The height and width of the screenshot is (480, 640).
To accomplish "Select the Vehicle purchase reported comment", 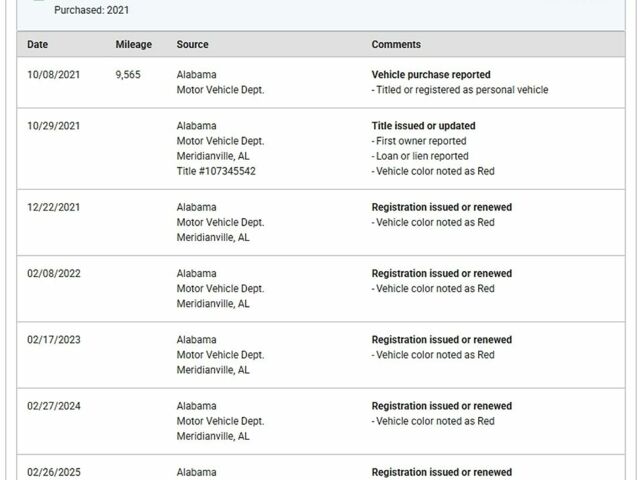I will pos(431,75).
